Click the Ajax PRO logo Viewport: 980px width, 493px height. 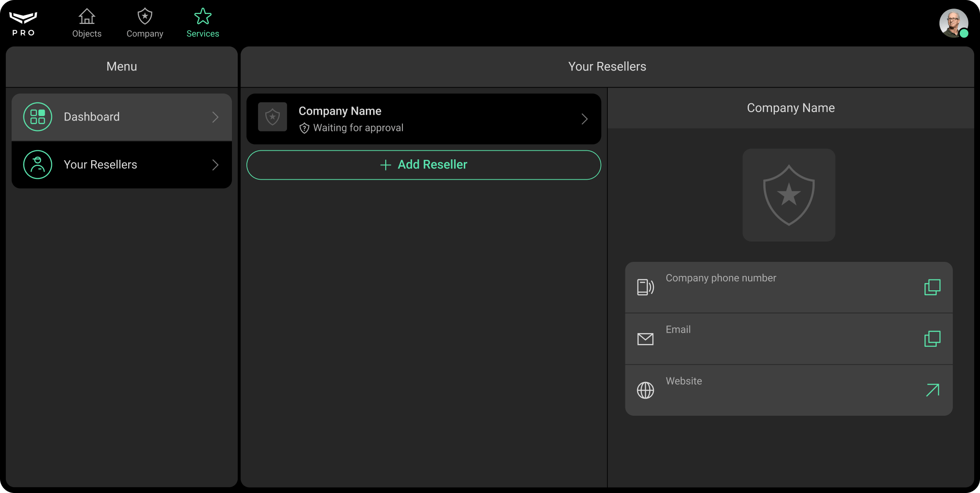pyautogui.click(x=23, y=23)
